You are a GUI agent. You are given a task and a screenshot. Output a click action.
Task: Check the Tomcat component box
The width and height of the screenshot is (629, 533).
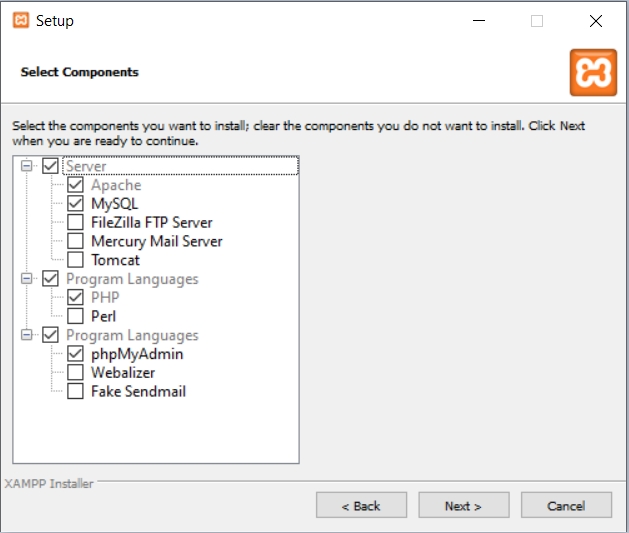coord(75,260)
